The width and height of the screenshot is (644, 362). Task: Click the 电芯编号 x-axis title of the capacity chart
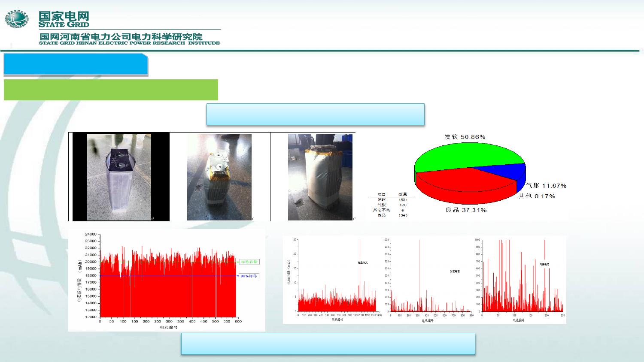(x=168, y=328)
